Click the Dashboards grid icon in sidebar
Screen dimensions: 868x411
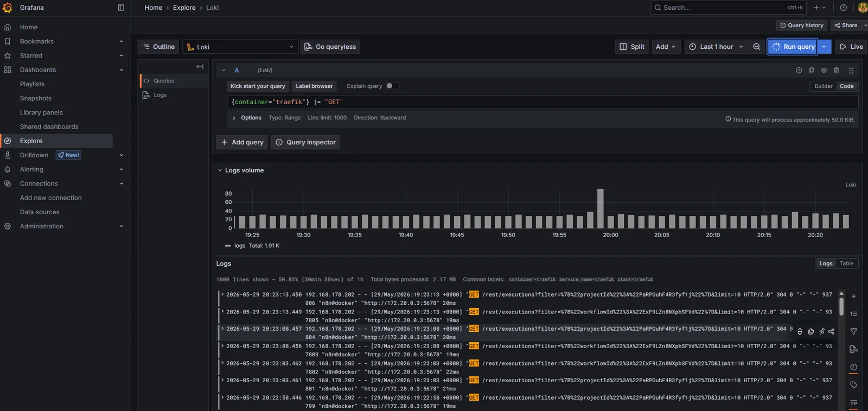click(8, 70)
